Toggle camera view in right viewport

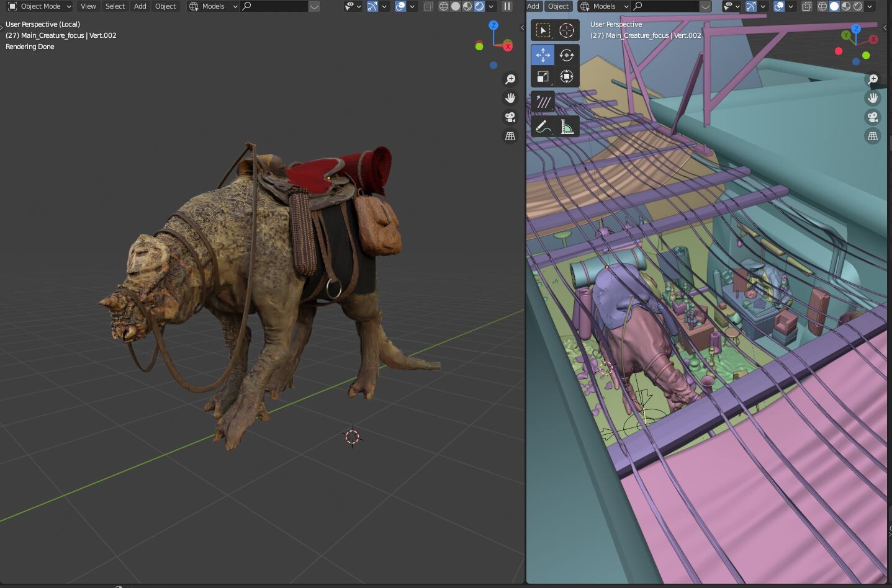click(873, 117)
